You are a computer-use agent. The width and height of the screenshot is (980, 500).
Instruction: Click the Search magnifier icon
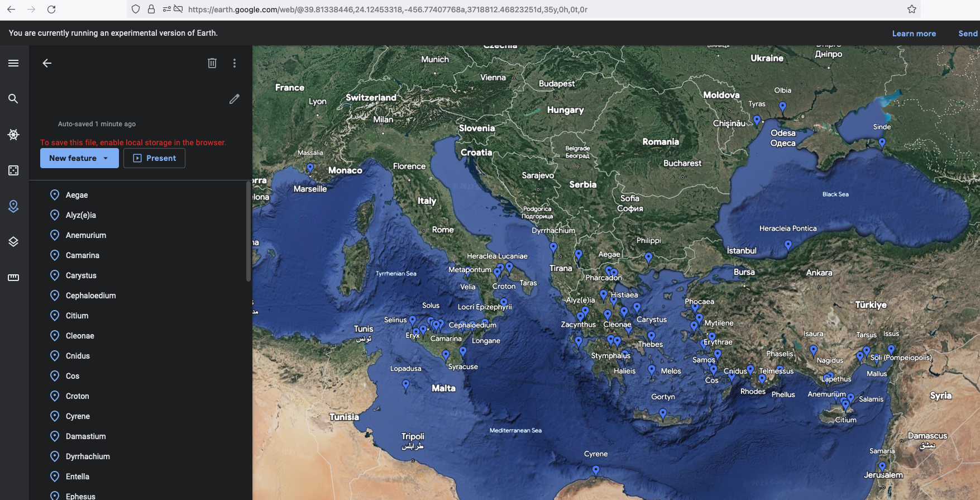pos(13,99)
